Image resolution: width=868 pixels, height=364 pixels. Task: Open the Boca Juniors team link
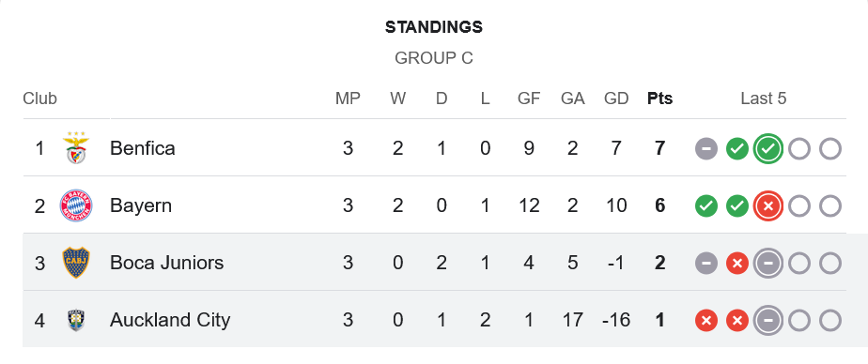point(166,263)
